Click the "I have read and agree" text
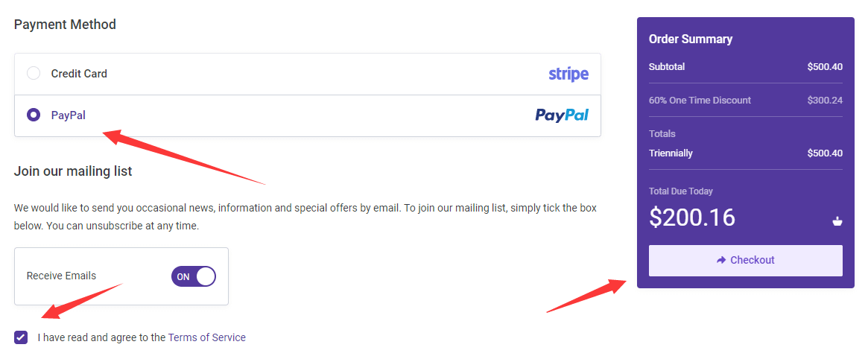 (102, 337)
